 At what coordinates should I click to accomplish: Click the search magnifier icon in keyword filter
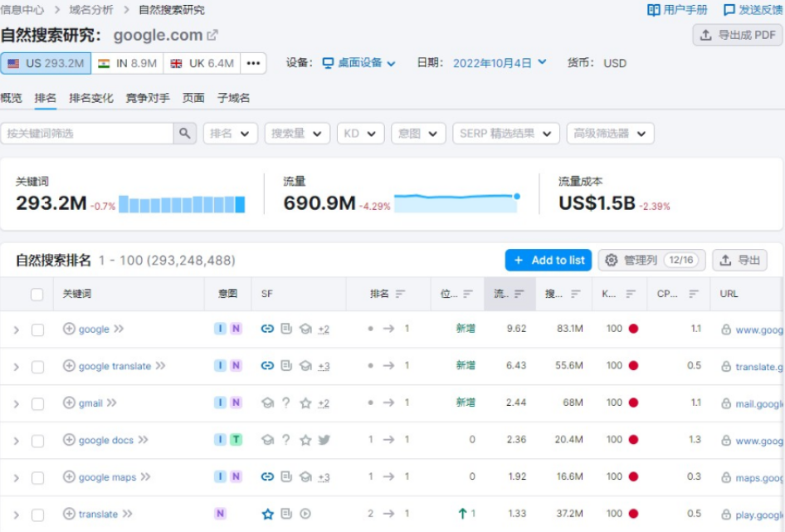coord(184,134)
